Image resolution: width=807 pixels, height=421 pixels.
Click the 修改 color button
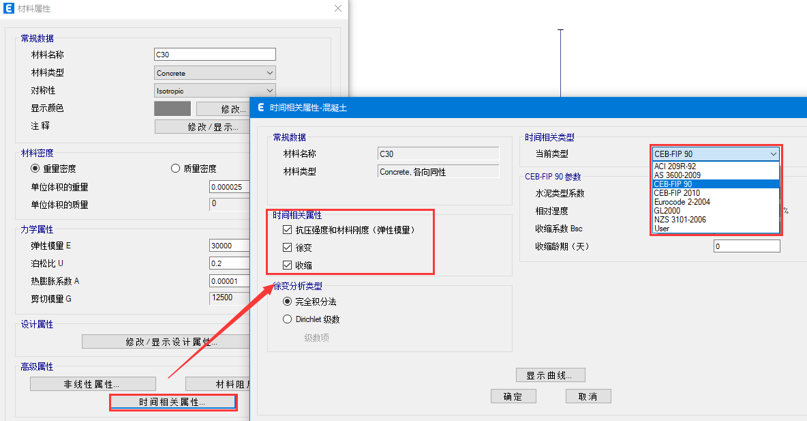tap(224, 109)
